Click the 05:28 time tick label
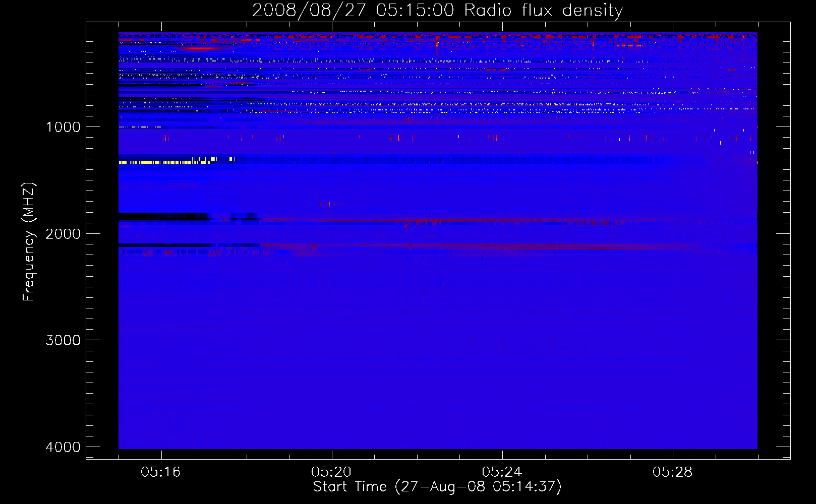Viewport: 816px width, 504px height. (672, 472)
